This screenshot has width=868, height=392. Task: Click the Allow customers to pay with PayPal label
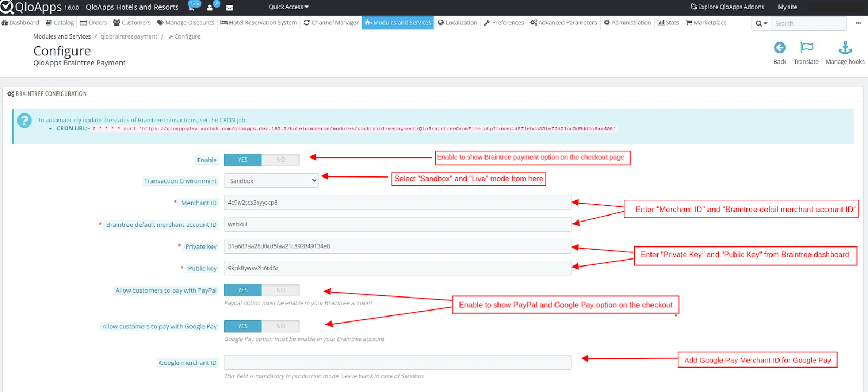166,290
